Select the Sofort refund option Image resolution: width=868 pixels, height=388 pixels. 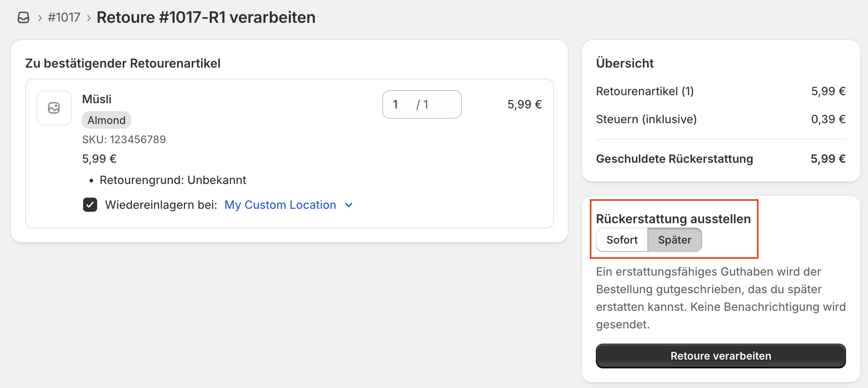click(622, 240)
